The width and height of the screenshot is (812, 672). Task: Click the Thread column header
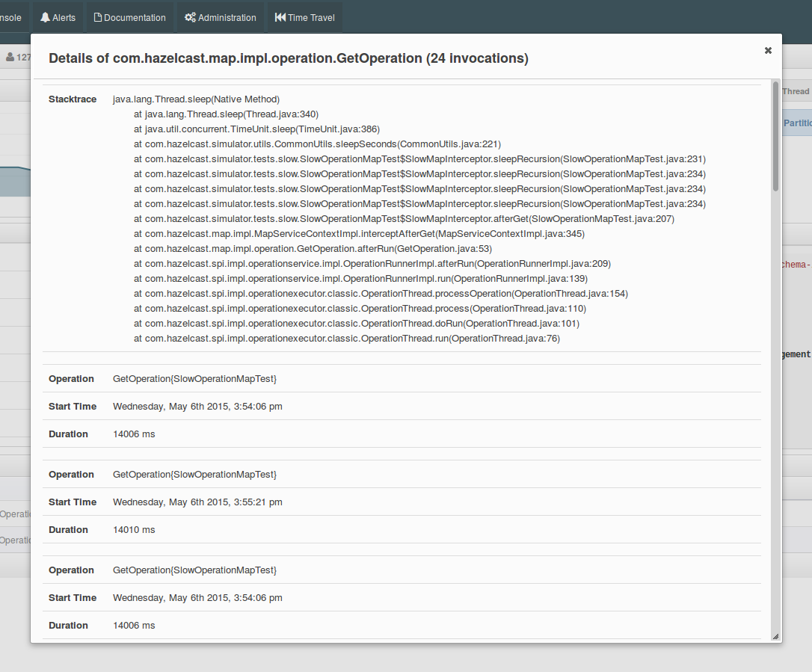pyautogui.click(x=796, y=91)
